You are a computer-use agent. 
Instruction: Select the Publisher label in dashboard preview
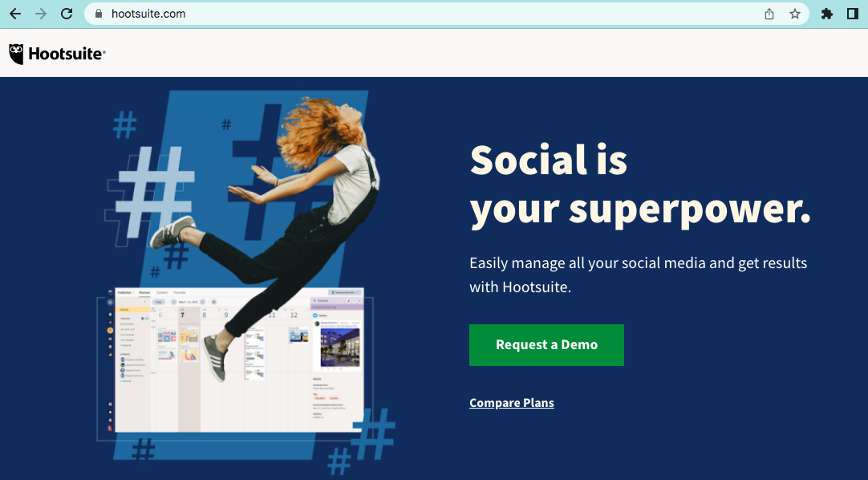coord(124,292)
